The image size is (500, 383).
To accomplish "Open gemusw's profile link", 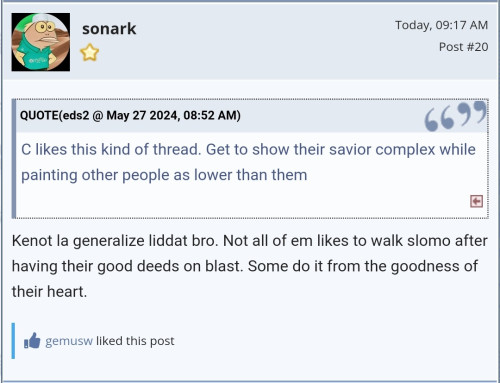I will click(x=69, y=341).
